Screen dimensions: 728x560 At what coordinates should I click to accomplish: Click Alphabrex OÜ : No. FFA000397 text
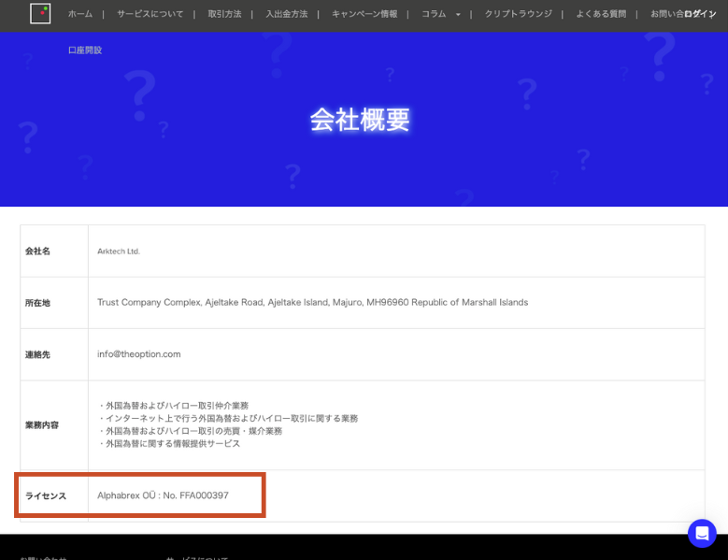(163, 495)
